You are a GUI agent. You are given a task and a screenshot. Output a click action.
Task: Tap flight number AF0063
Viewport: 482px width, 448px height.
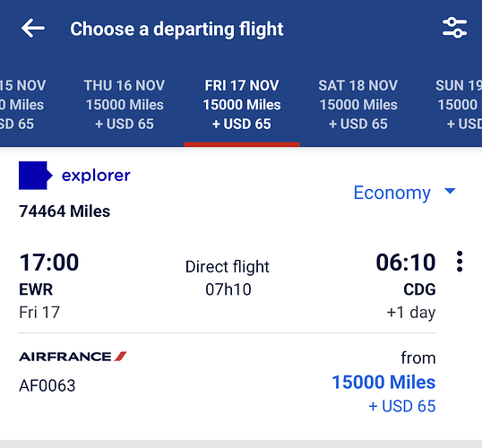click(47, 385)
